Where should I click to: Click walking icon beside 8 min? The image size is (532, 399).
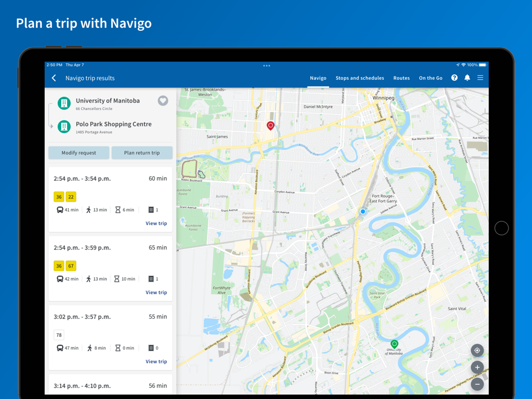pos(89,348)
